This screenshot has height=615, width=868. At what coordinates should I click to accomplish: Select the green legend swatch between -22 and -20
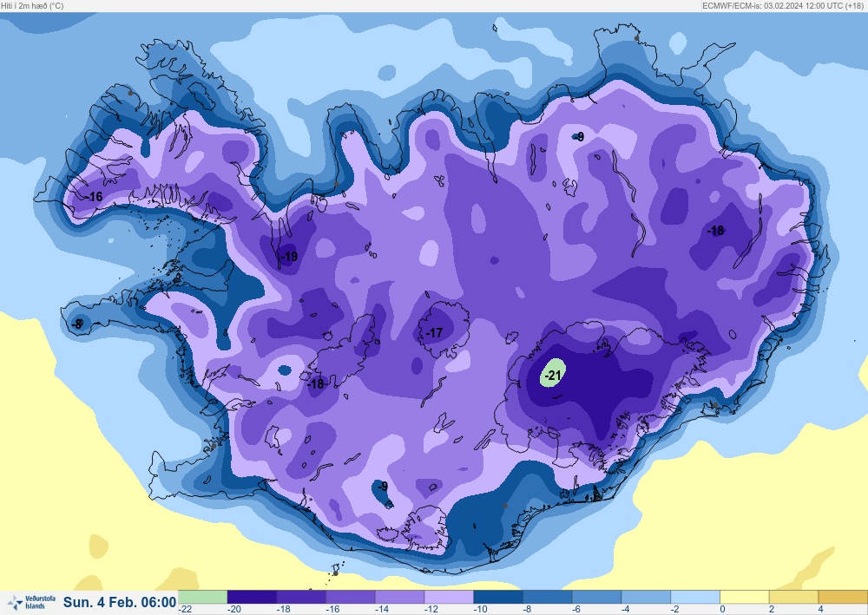pyautogui.click(x=202, y=597)
